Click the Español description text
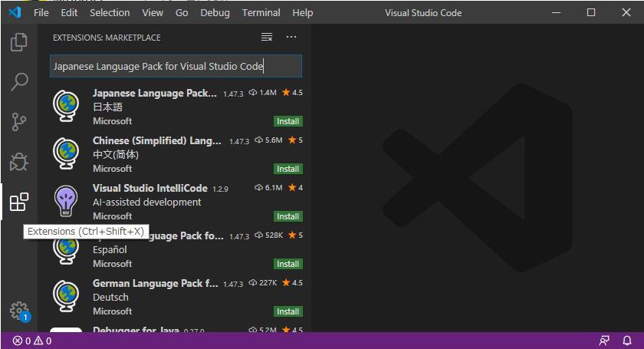The width and height of the screenshot is (644, 349). (110, 250)
